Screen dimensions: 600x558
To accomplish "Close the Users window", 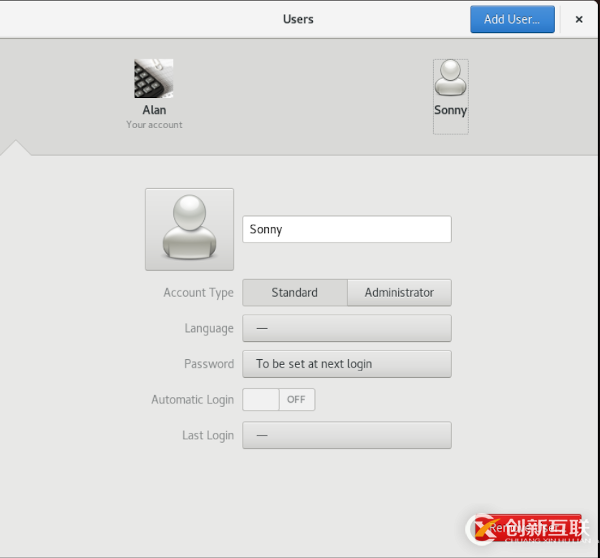I will tap(579, 19).
